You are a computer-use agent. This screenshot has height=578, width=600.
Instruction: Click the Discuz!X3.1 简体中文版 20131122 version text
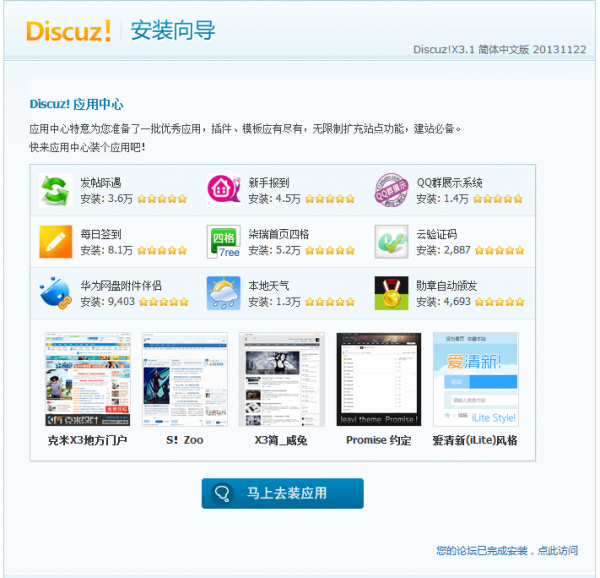(500, 50)
